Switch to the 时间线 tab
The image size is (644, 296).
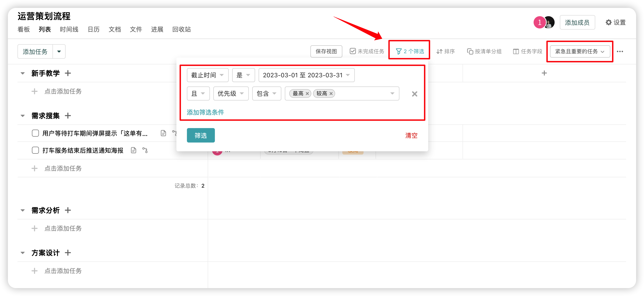(69, 29)
